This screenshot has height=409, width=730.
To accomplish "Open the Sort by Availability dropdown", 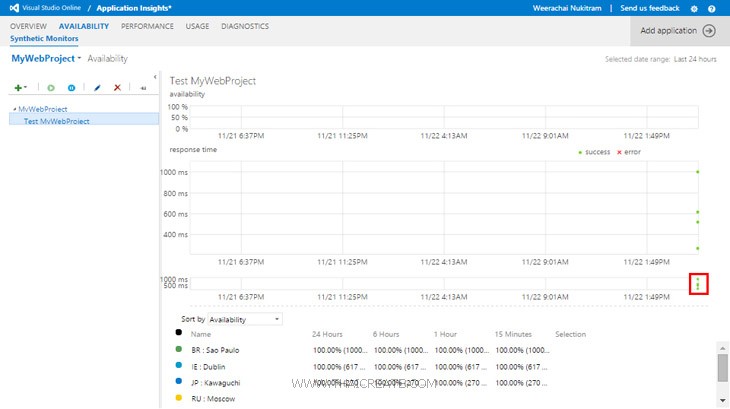I will (x=244, y=319).
